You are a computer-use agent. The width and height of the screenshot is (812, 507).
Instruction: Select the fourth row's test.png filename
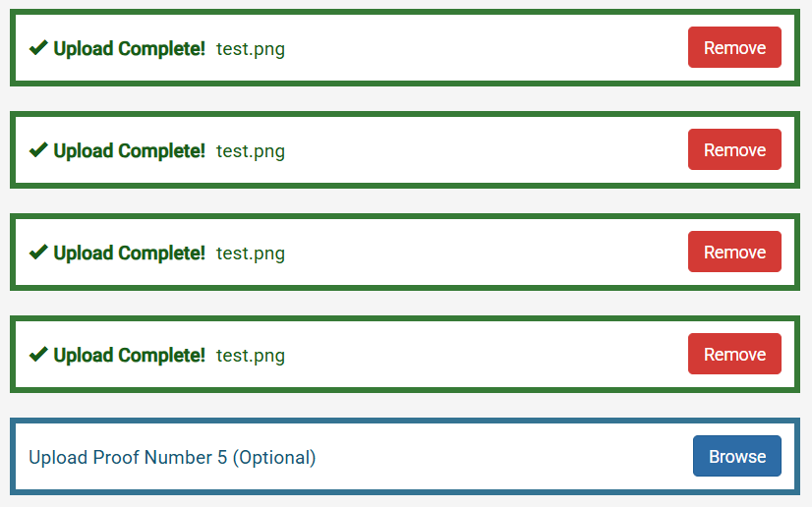pyautogui.click(x=251, y=356)
